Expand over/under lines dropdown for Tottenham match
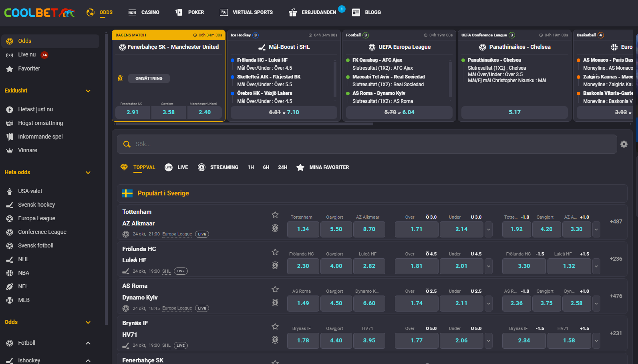The image size is (638, 364). coord(489,229)
